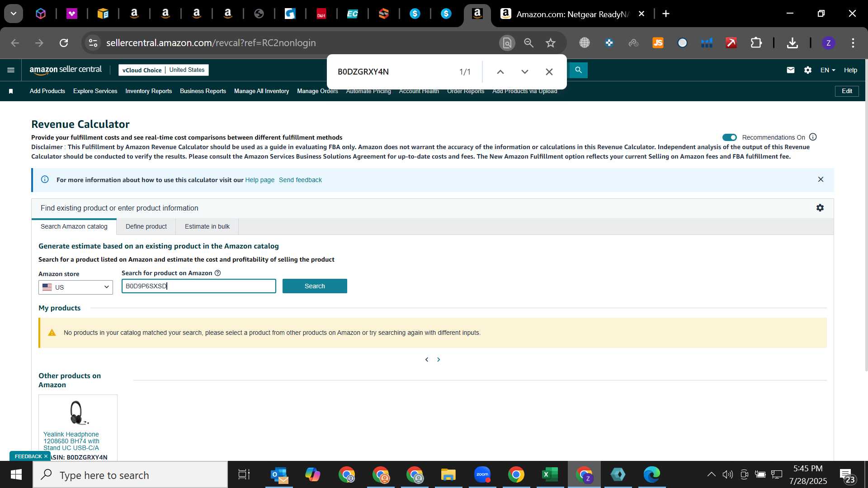Open Business Reports menu item
Screen dimensions: 868x488
[203, 91]
